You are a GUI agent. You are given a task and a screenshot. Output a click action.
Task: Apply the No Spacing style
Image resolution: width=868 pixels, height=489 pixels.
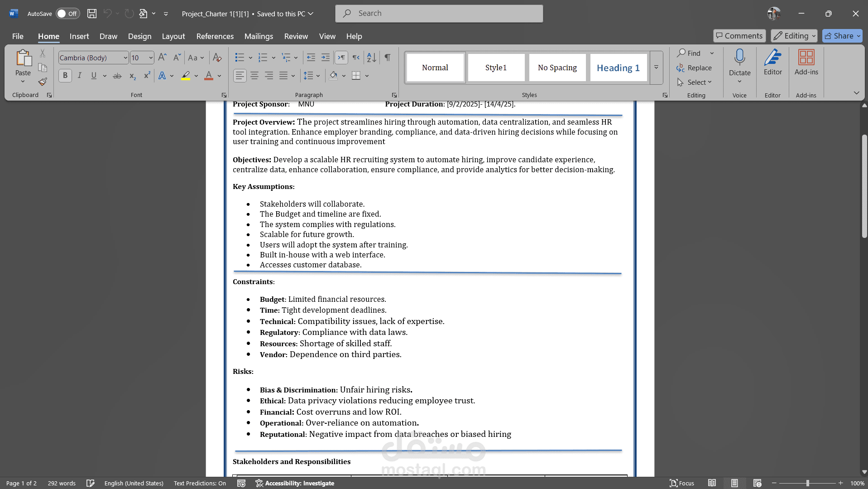(557, 68)
